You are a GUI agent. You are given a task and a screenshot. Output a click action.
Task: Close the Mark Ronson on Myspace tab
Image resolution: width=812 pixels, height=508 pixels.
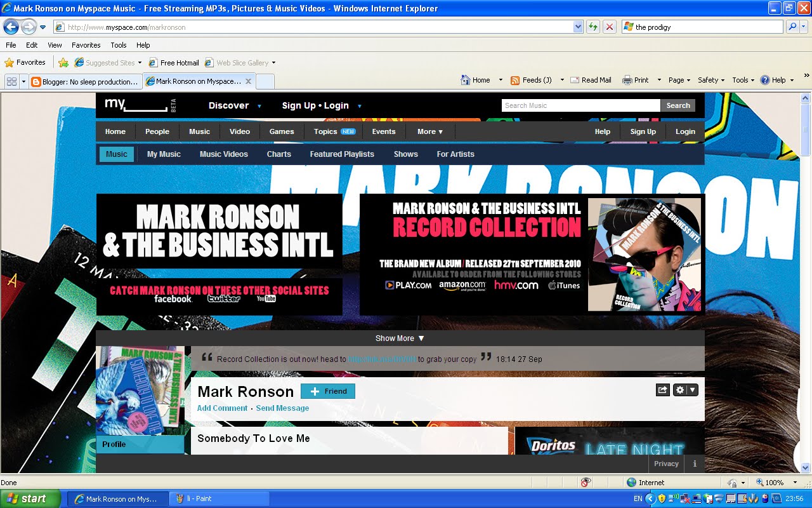pyautogui.click(x=248, y=81)
